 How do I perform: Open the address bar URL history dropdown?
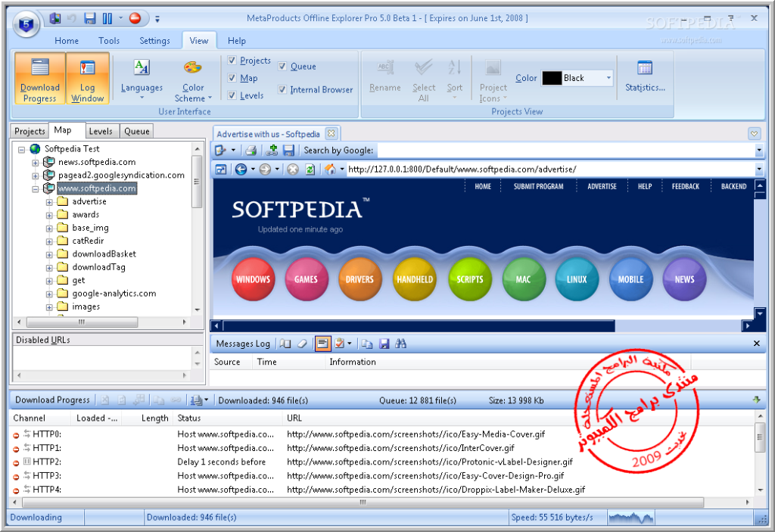(x=758, y=170)
